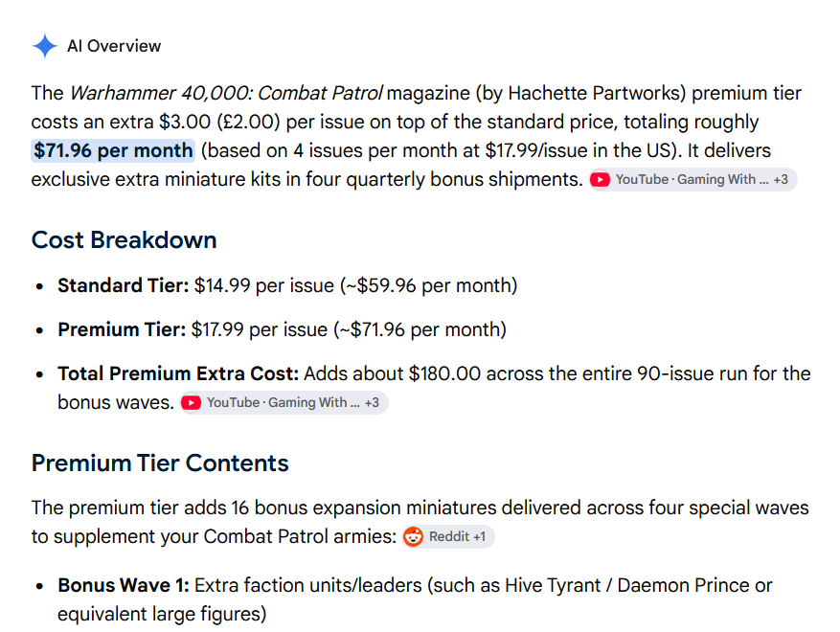Screen dimensions: 840x632
Task: Click the blue AI Overview sparkle icon
Action: click(x=45, y=46)
